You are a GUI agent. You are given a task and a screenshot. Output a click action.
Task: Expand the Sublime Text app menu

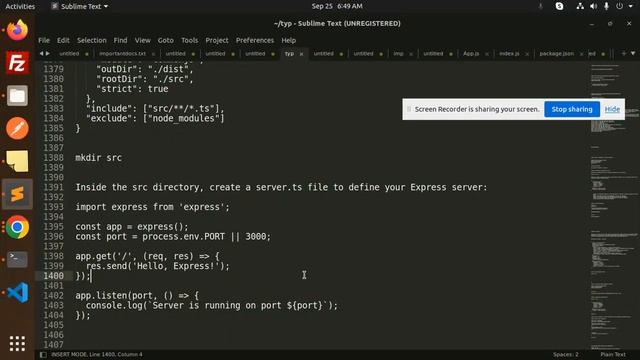[80, 6]
